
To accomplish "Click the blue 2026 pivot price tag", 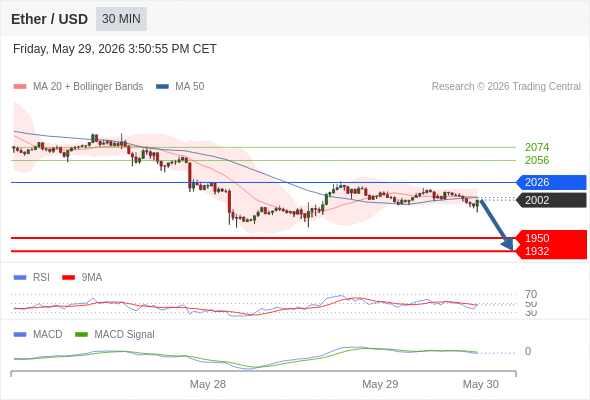I will [551, 182].
